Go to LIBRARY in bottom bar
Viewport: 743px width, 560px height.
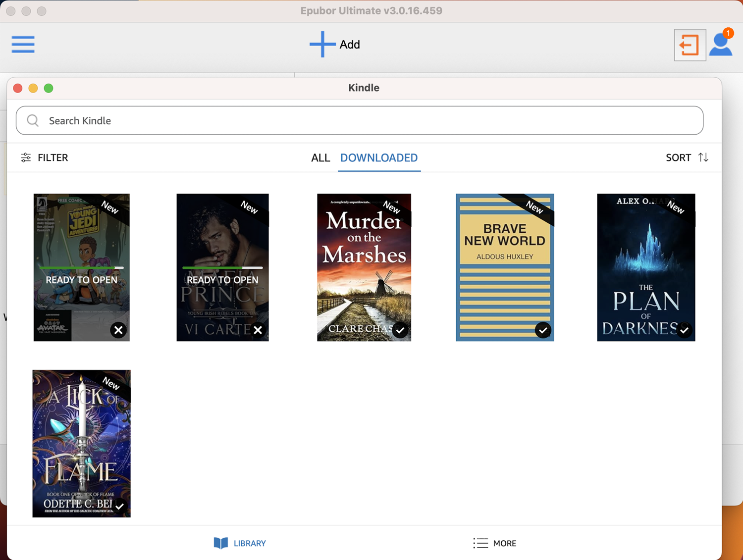250,543
